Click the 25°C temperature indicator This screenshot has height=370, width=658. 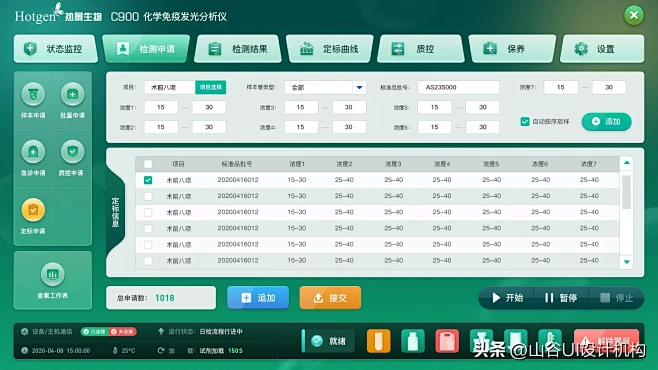coord(124,350)
